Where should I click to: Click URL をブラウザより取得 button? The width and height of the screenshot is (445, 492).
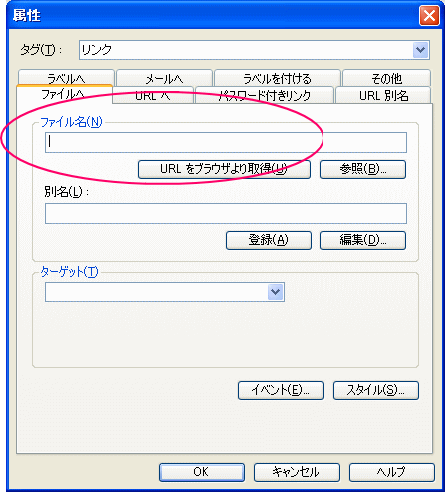(x=224, y=169)
